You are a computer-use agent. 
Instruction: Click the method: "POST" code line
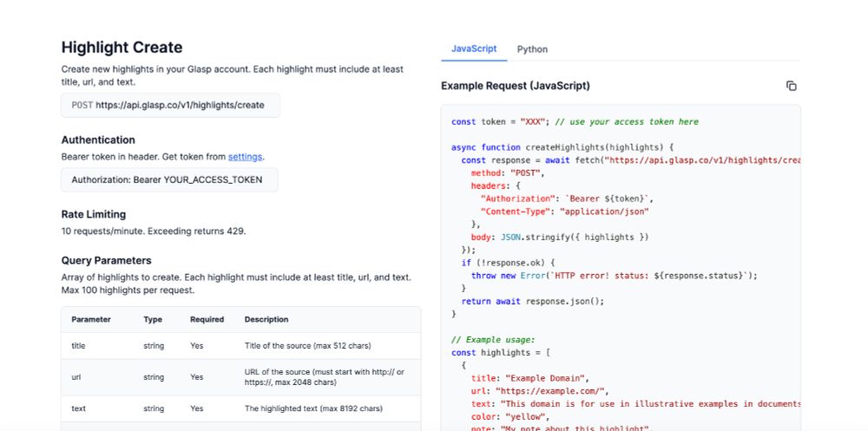pos(508,173)
